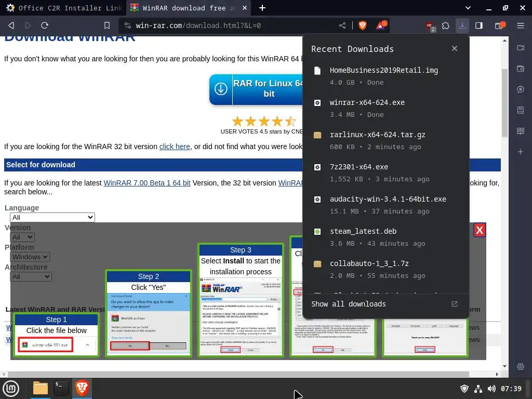Click the RAR for Linux download button
The height and width of the screenshot is (399, 532).
(x=256, y=89)
